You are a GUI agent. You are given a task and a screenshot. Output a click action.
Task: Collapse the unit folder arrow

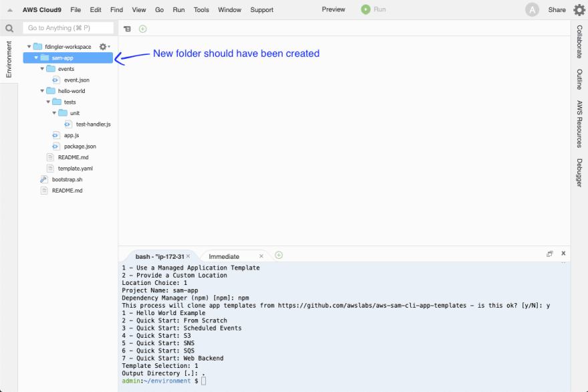pos(54,113)
